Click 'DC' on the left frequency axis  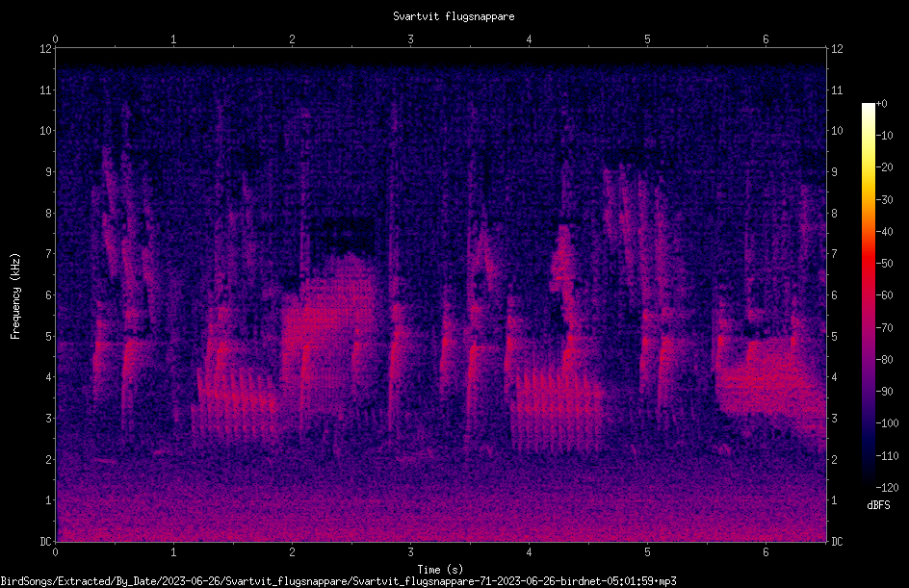(45, 542)
